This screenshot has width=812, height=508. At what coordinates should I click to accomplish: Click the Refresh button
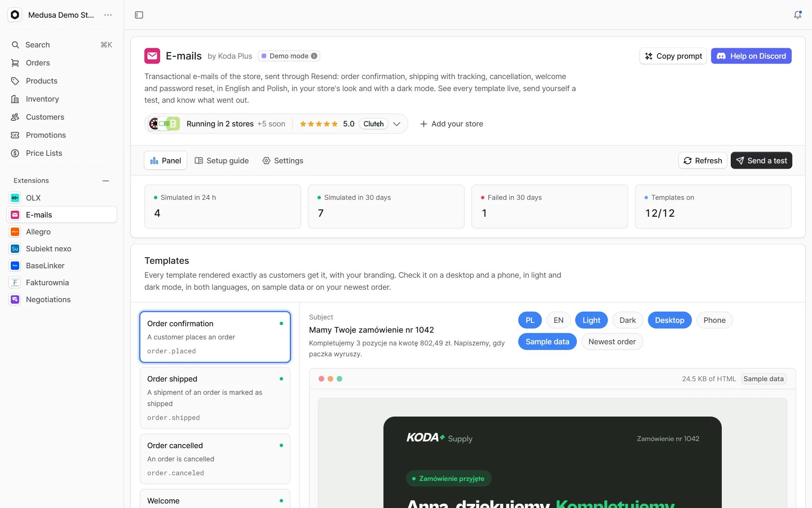(x=703, y=161)
